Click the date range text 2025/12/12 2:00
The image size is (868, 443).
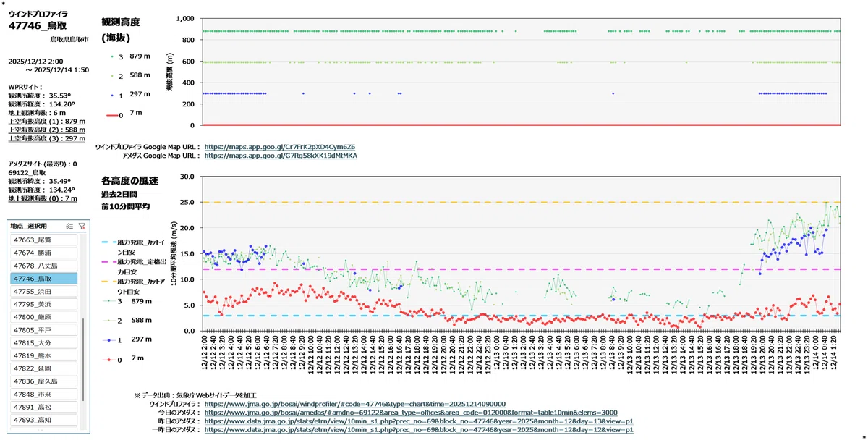pyautogui.click(x=35, y=62)
